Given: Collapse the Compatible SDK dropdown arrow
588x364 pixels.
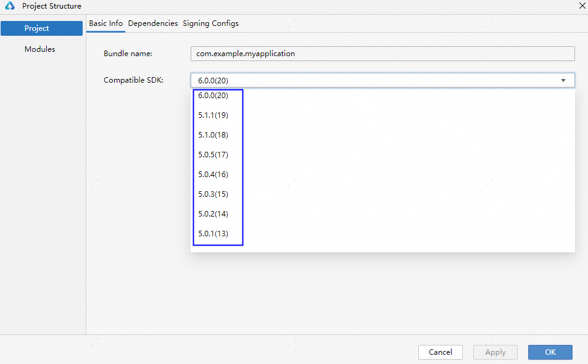Looking at the screenshot, I should point(563,80).
